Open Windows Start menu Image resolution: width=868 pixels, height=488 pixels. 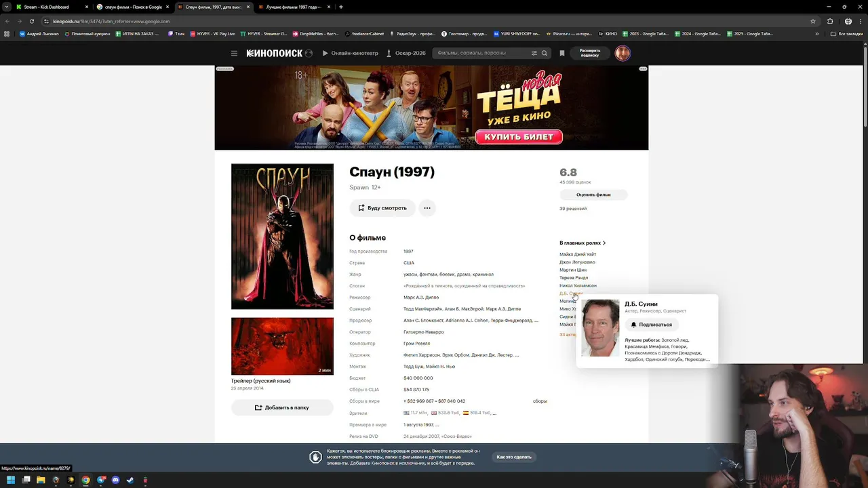10,480
